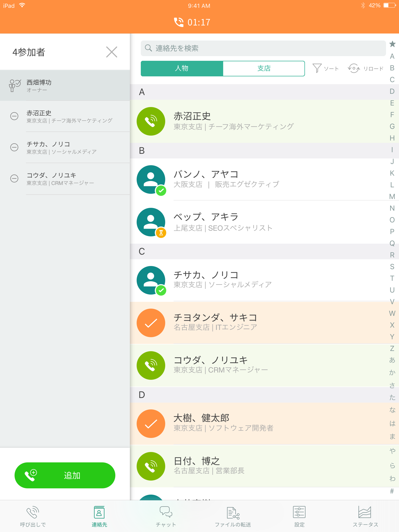Open the ソート filter options
The width and height of the screenshot is (399, 532).
(325, 69)
